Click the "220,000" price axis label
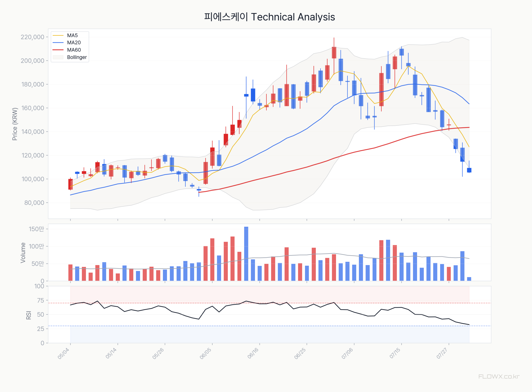 point(33,37)
